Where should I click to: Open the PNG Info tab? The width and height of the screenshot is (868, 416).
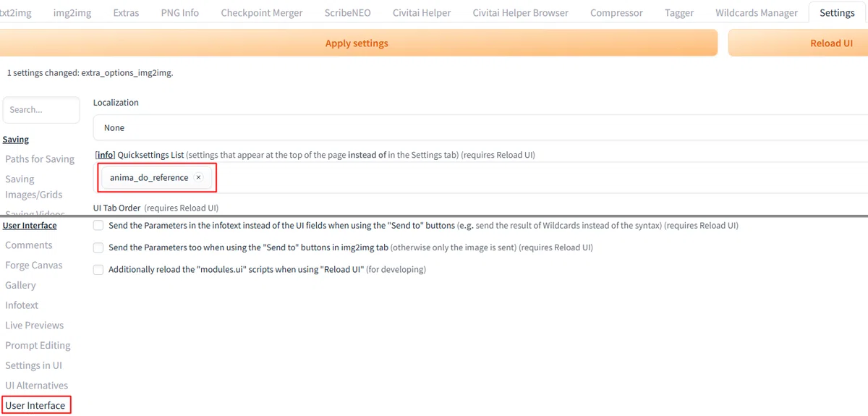[180, 12]
